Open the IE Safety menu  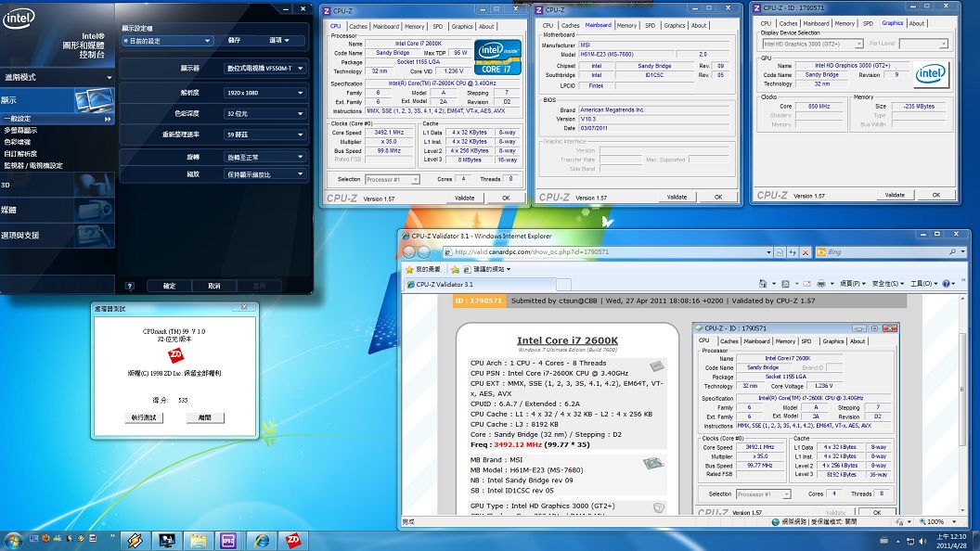(888, 284)
